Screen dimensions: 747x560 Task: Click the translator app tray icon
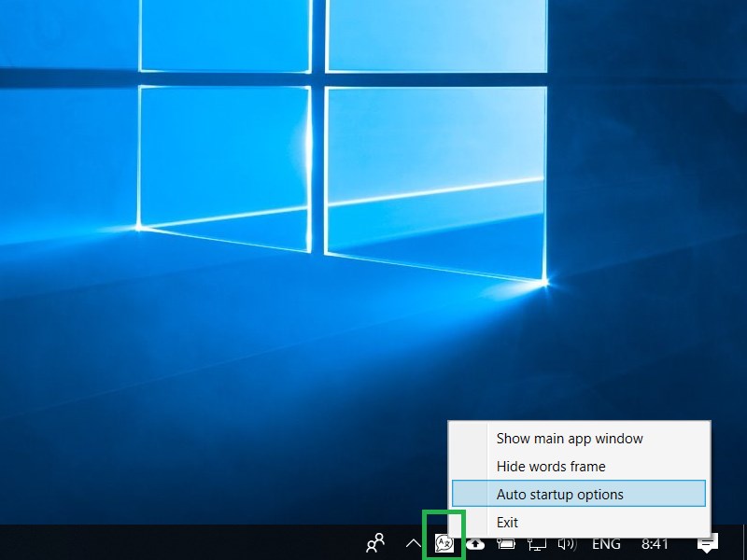444,543
